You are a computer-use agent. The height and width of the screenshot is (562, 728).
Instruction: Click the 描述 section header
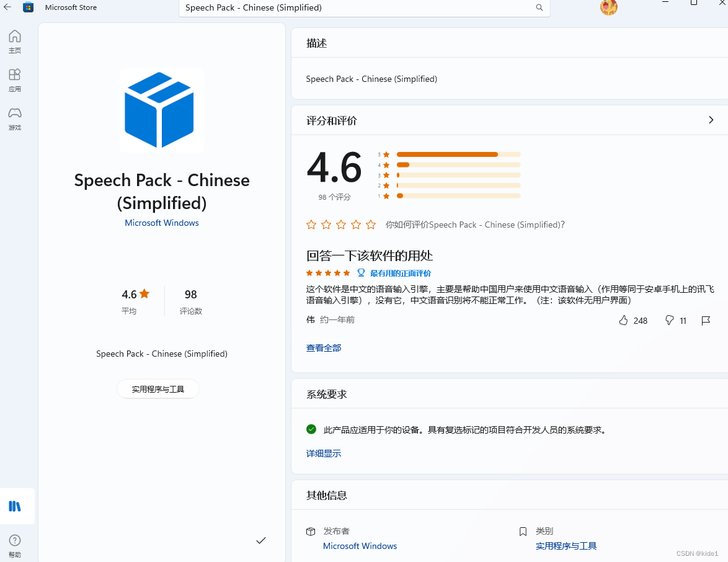[316, 43]
